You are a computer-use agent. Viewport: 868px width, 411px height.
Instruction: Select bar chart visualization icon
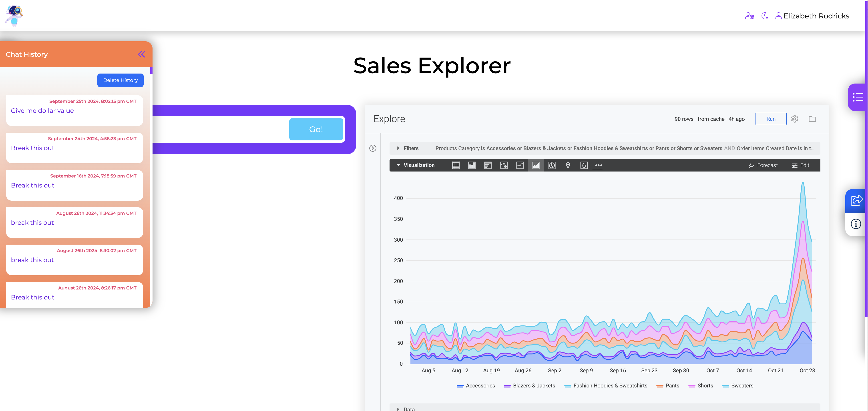(488, 165)
